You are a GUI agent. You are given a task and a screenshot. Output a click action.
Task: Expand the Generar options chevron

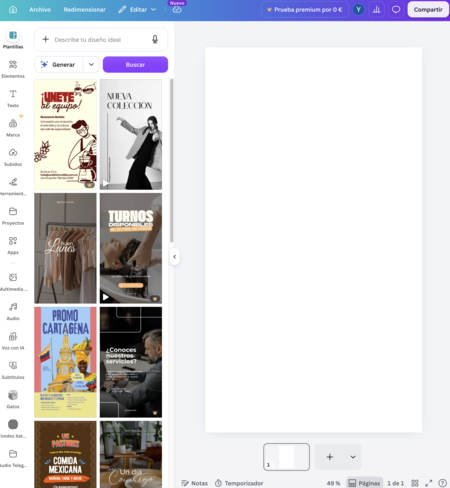(x=91, y=64)
